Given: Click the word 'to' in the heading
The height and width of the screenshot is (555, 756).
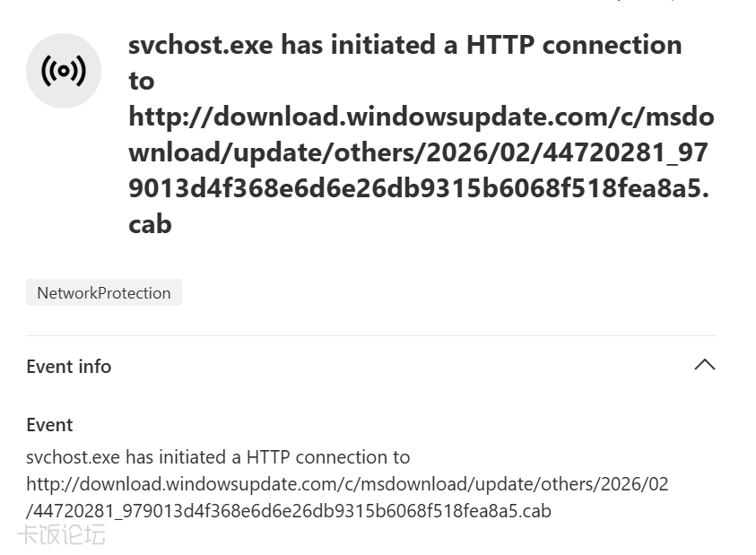Looking at the screenshot, I should coord(142,81).
